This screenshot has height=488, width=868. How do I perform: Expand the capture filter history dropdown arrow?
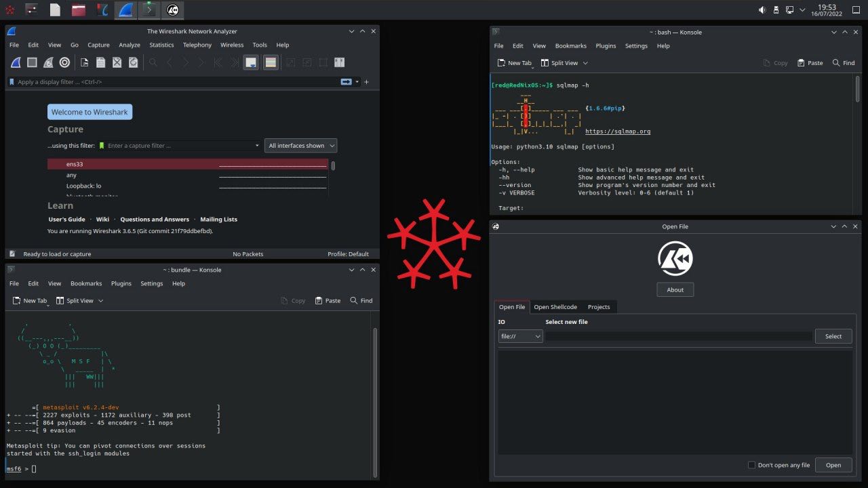[x=257, y=146]
